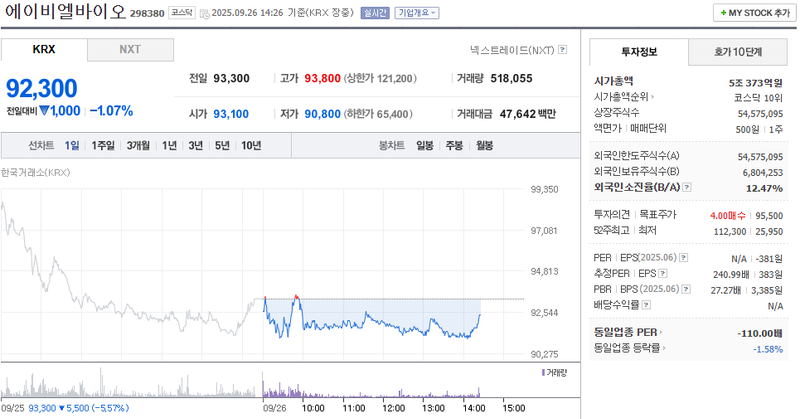Click the help icon next to 추정PER EPS
This screenshot has width=800, height=419.
pos(663,274)
